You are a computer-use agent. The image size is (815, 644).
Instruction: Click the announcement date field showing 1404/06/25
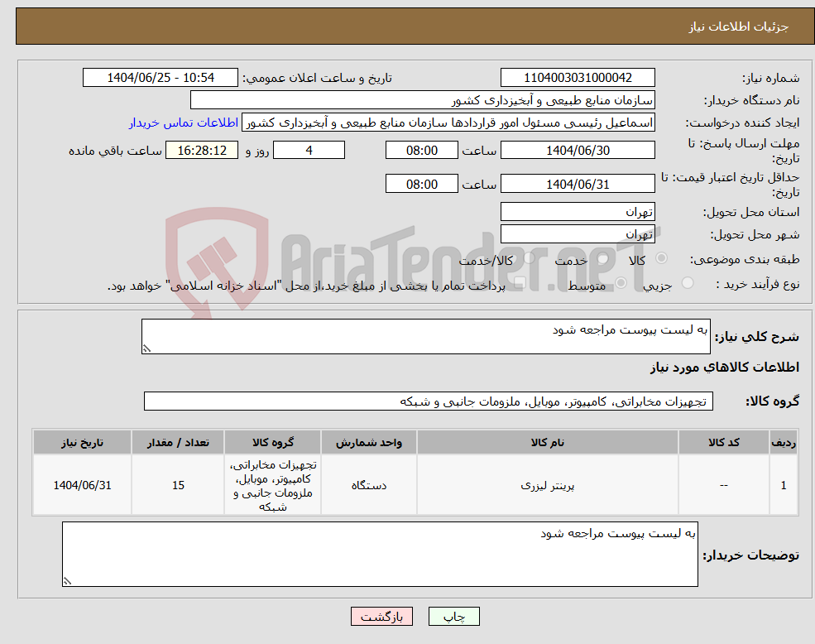pos(160,77)
